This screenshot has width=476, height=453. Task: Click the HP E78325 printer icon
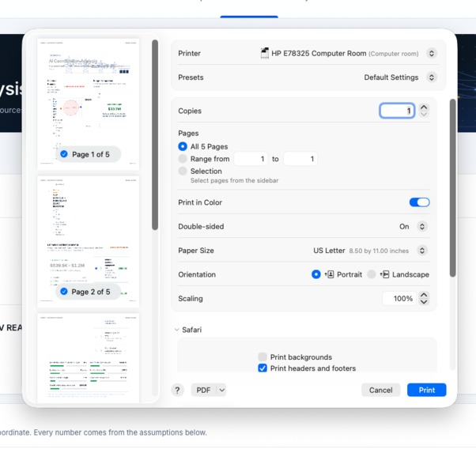click(265, 53)
